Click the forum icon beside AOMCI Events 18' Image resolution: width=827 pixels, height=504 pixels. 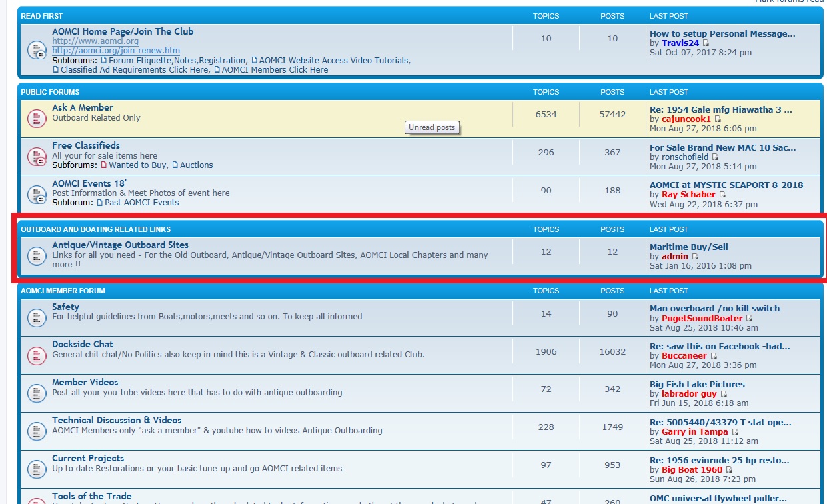tap(36, 194)
